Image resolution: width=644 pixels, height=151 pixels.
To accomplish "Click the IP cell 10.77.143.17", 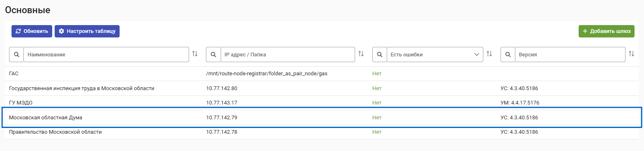I will [x=222, y=103].
